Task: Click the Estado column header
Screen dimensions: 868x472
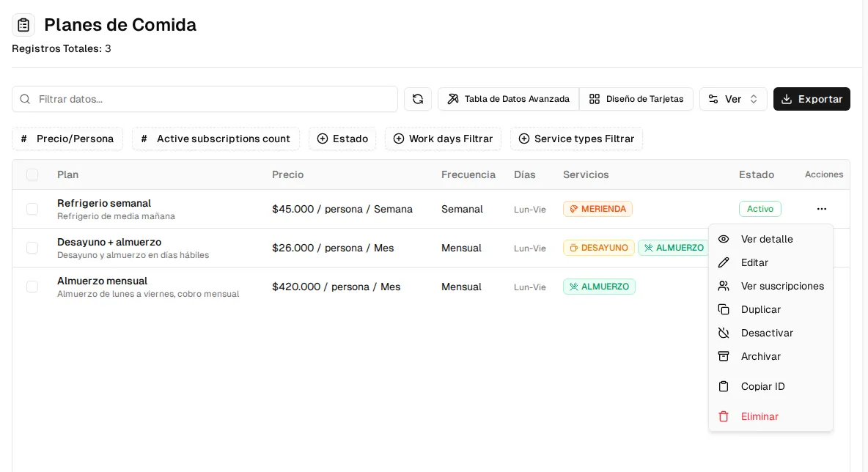Action: [x=756, y=175]
